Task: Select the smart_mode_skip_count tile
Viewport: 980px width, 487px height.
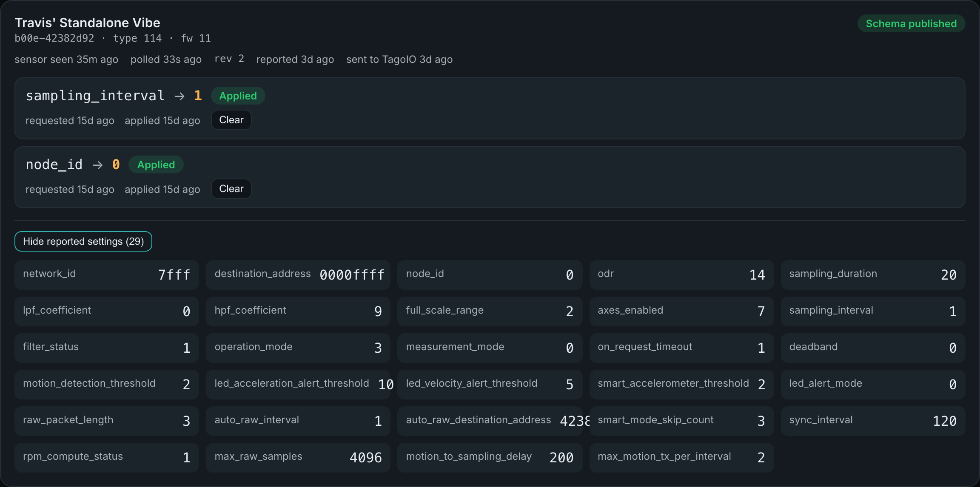Action: coord(681,421)
